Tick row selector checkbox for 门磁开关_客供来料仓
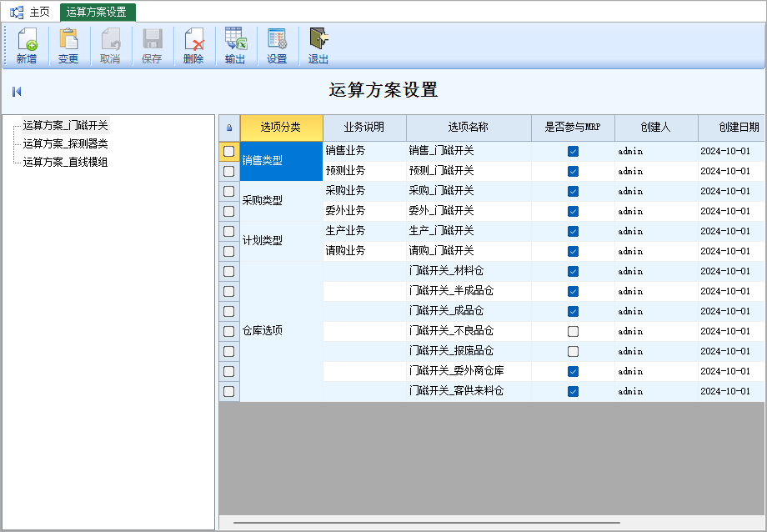Image resolution: width=767 pixels, height=532 pixels. pos(229,392)
